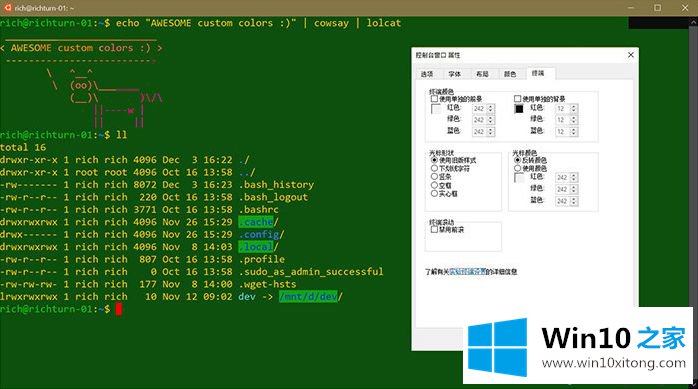This screenshot has width=698, height=389.
Task: Click the terminal window title rich@richturn-01
Action: [45, 8]
